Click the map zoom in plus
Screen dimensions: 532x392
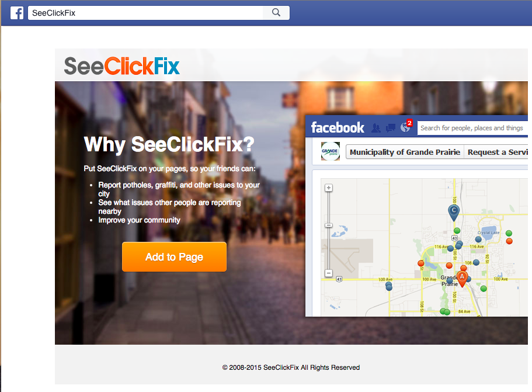click(x=328, y=188)
